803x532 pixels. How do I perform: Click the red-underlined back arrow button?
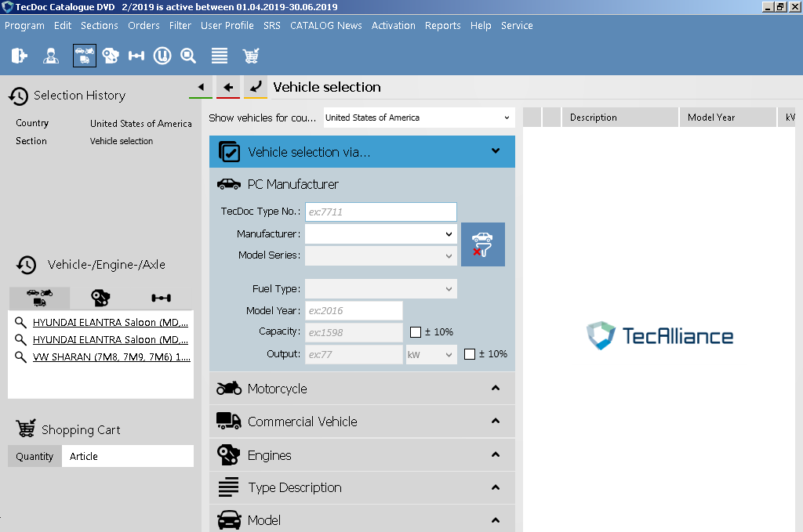(228, 87)
